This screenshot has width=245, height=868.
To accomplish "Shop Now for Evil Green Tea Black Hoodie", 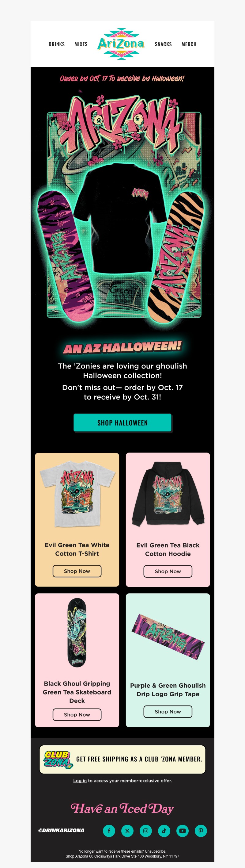I will [x=168, y=571].
